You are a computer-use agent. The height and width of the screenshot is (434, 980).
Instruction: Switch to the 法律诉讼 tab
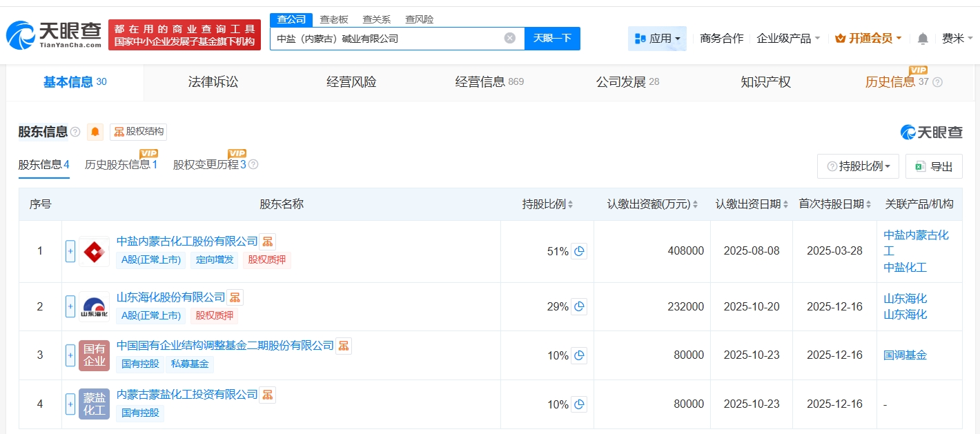(213, 82)
